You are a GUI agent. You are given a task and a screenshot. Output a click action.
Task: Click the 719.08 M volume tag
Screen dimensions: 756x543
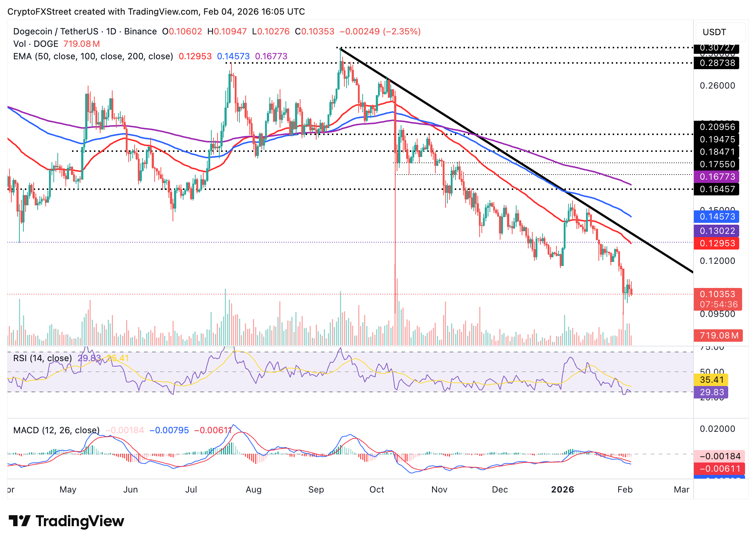tap(718, 336)
